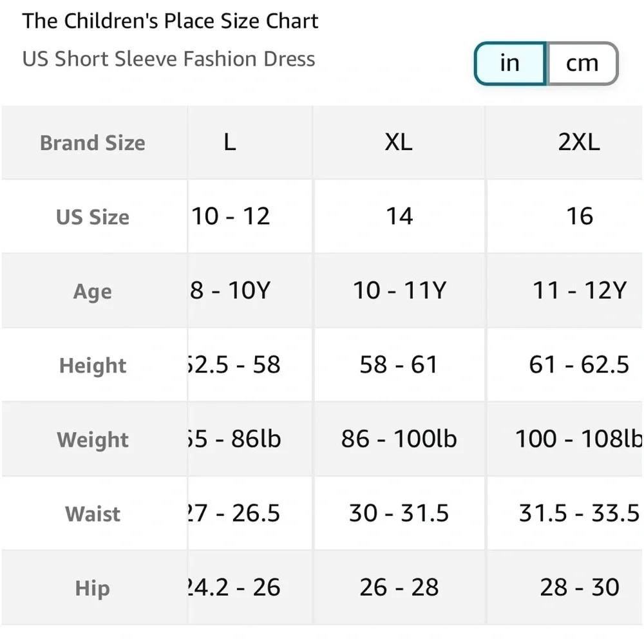Click the Height row label
Viewport: 644px width, 644px height.
(x=92, y=365)
